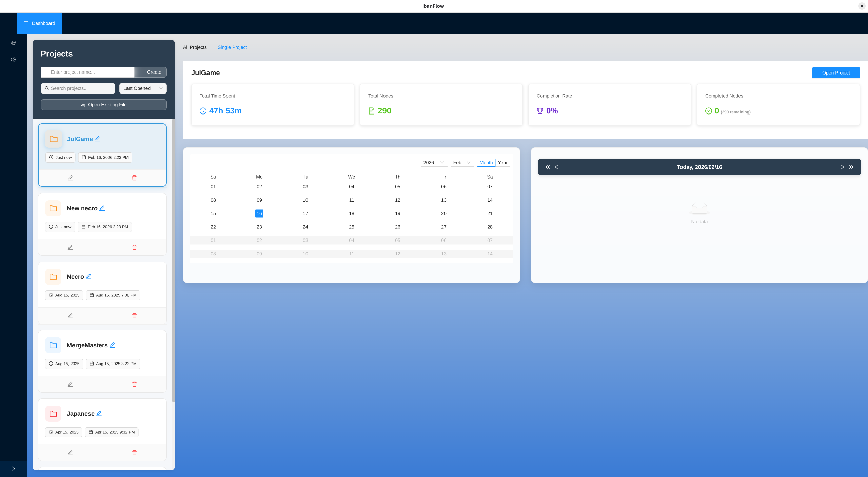This screenshot has height=477, width=868.
Task: Delete the New necro project
Action: [134, 247]
